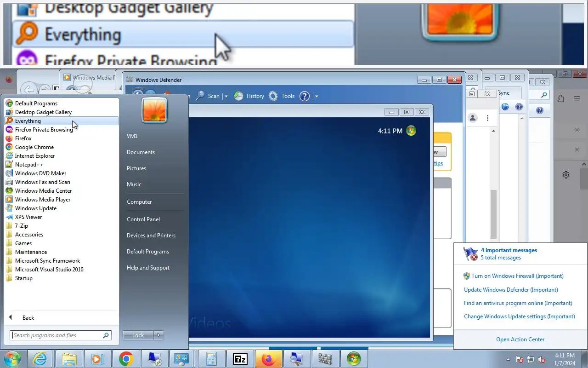Launch Internet Explorer from the programs list
588x368 pixels.
[x=62, y=156]
